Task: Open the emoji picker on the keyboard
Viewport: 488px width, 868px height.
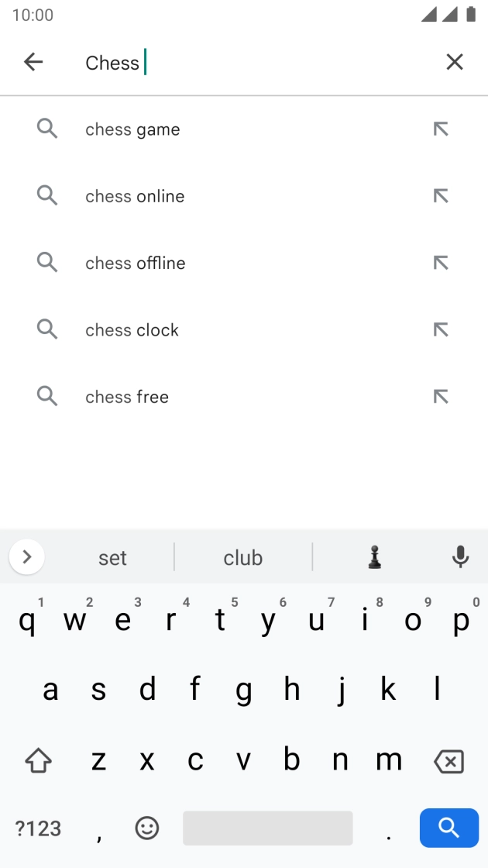Action: pyautogui.click(x=147, y=828)
